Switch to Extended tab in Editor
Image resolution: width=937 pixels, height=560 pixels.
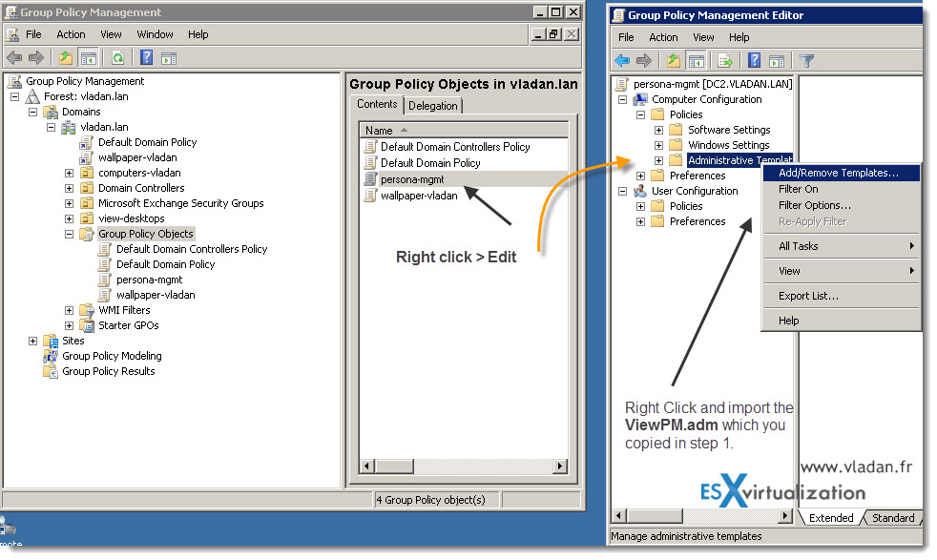[831, 518]
